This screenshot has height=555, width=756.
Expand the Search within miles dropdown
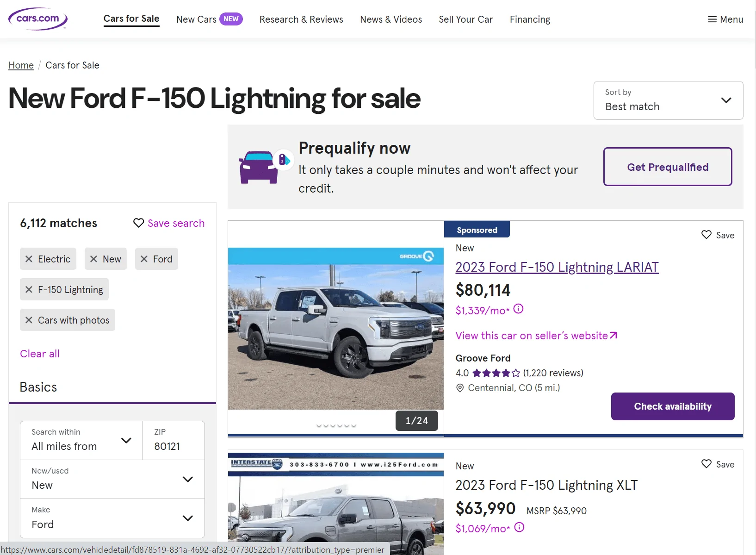coord(81,440)
